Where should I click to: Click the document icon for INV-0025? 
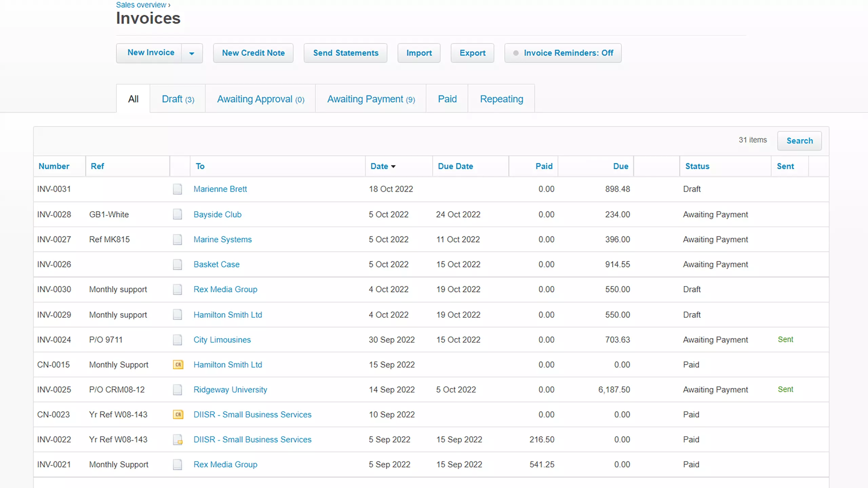click(x=177, y=390)
